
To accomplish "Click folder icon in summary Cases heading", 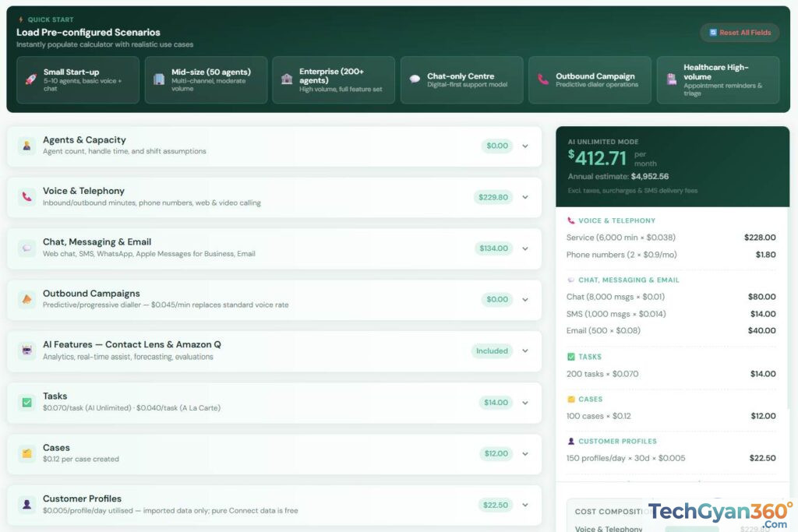I will (x=571, y=400).
